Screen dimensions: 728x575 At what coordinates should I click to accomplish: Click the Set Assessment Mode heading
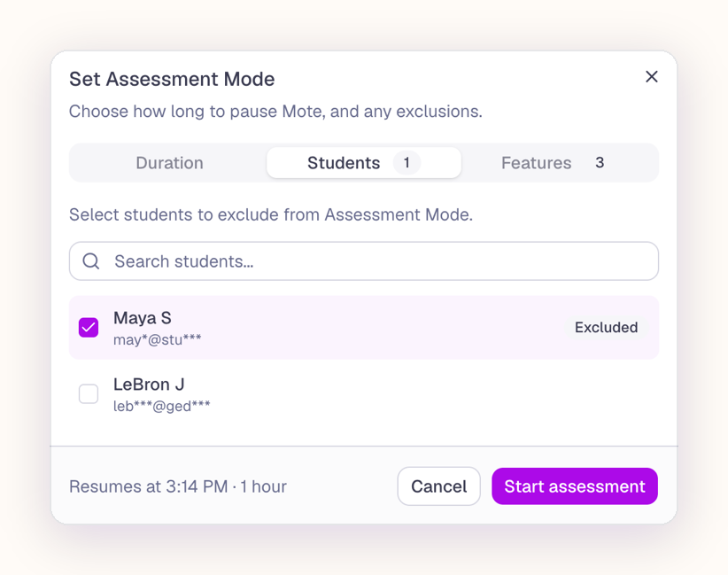coord(172,79)
